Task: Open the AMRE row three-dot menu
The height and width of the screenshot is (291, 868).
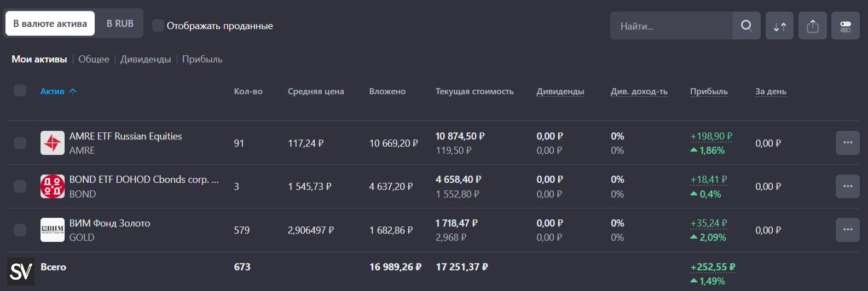Action: pos(847,143)
